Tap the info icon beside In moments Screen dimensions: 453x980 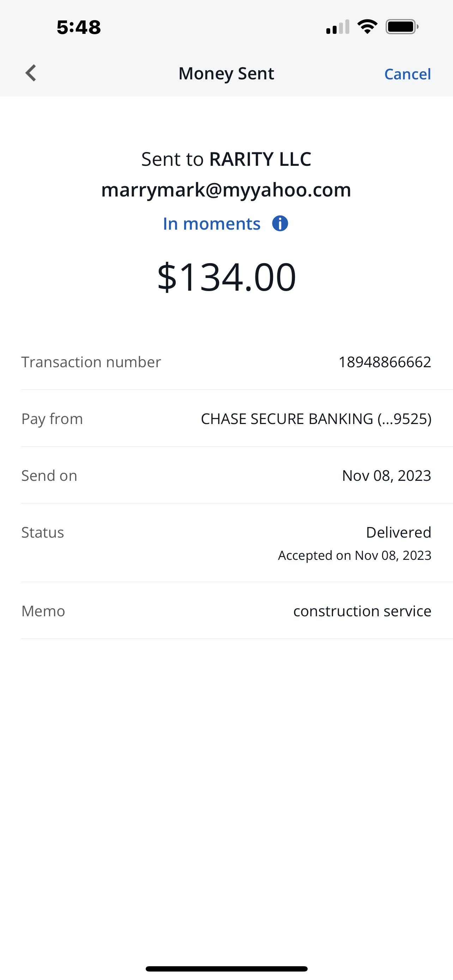280,224
